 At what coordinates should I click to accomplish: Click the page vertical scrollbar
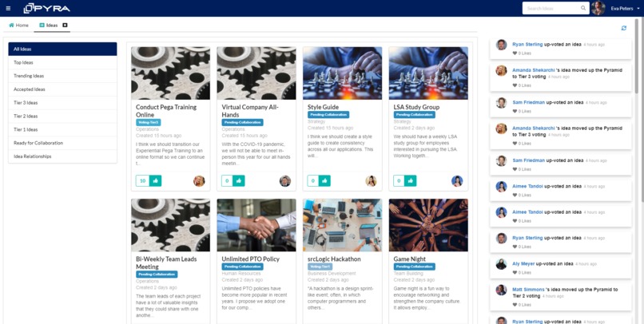point(638,55)
